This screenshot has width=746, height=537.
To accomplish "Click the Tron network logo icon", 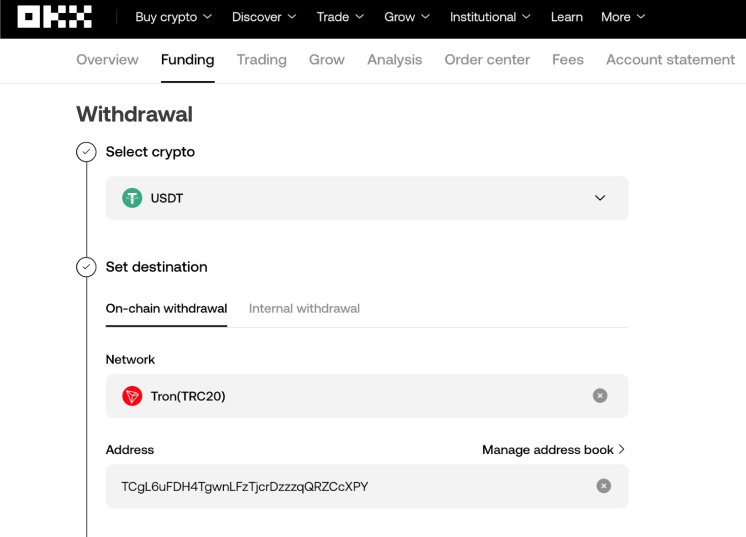I will point(132,396).
